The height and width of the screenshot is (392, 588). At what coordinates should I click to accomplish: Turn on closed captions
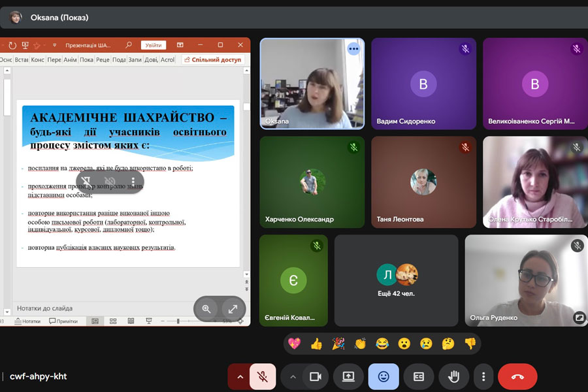[x=418, y=377]
